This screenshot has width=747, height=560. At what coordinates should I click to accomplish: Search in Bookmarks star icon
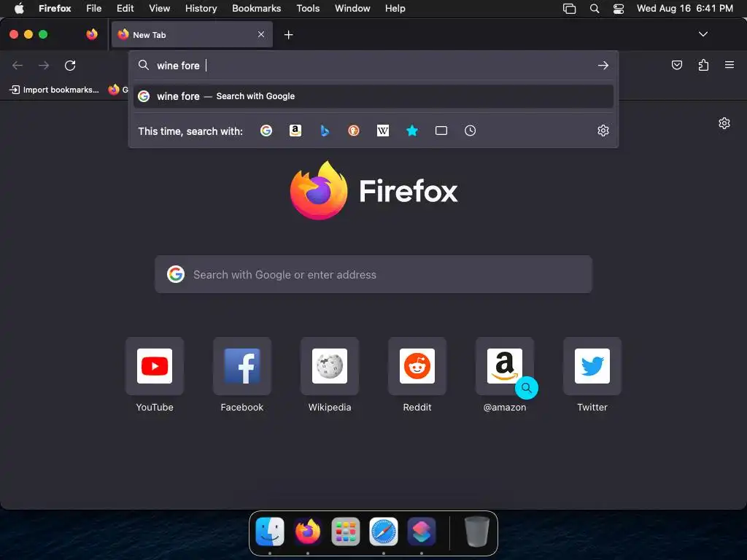412,131
